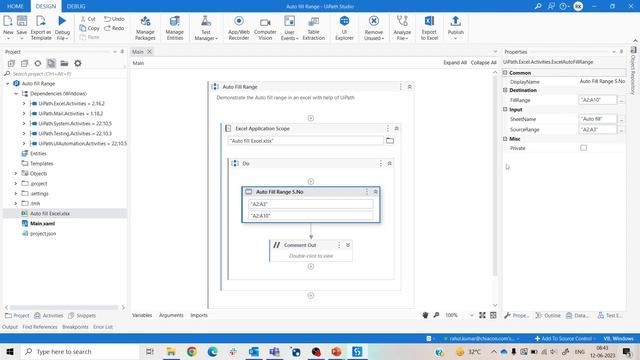Click fit to screen icon
Screen dimensions: 640x360
point(482,315)
